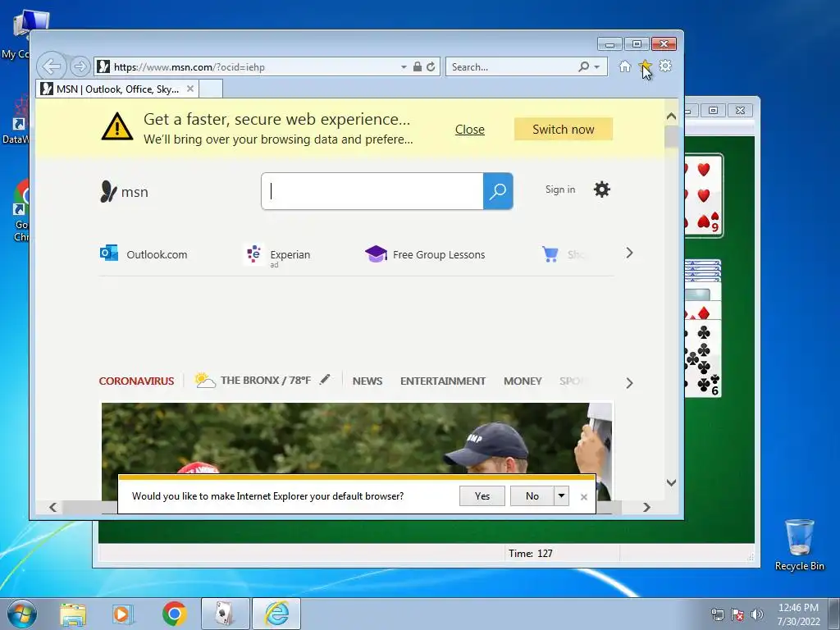Click the 9 of hearts in Solitaire

[705, 195]
